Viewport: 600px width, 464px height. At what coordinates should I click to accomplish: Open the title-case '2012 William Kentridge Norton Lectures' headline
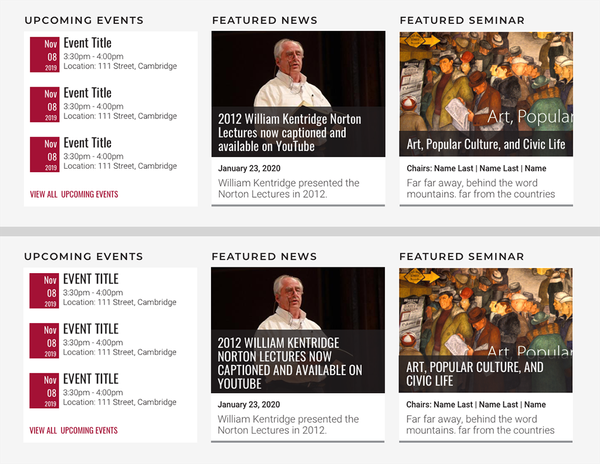[x=289, y=132]
